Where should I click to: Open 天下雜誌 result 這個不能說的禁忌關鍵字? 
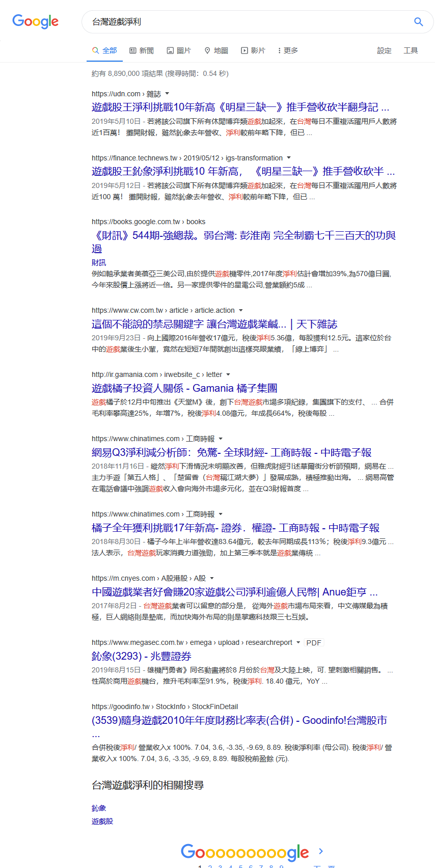coord(214,324)
